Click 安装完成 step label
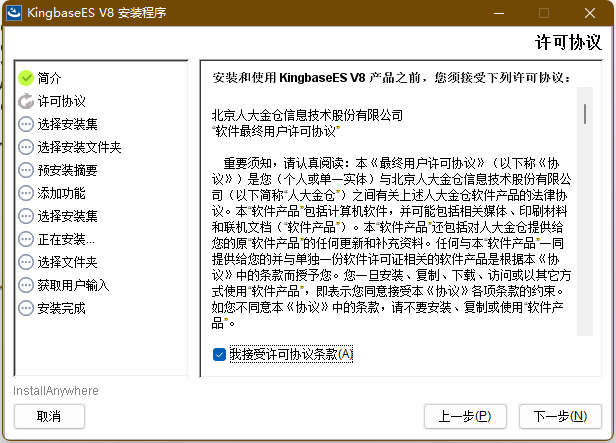616x443 pixels. (x=62, y=308)
